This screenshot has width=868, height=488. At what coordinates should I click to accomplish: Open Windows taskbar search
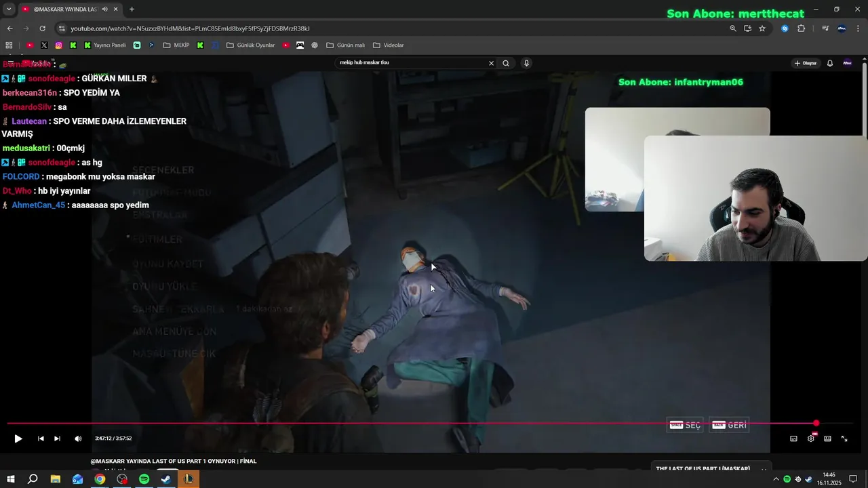(x=33, y=479)
